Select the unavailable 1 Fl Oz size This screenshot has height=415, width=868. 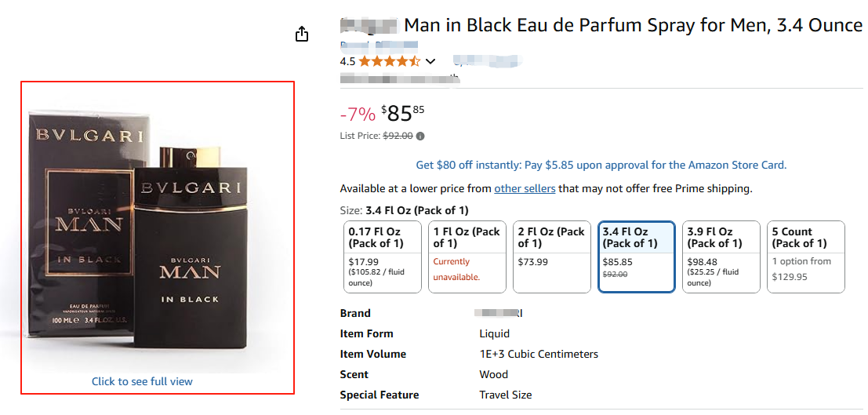click(x=467, y=257)
